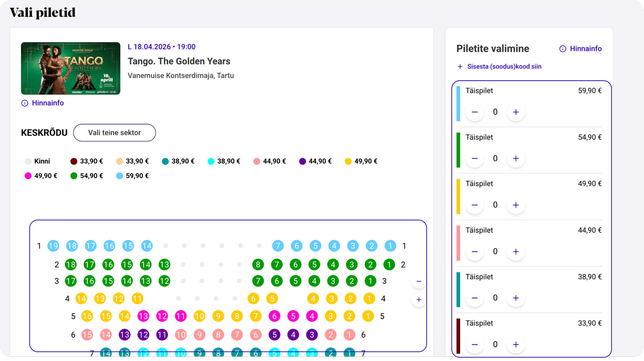Add one 33,90 € Täispilet ticket
644x361 pixels.
(516, 345)
